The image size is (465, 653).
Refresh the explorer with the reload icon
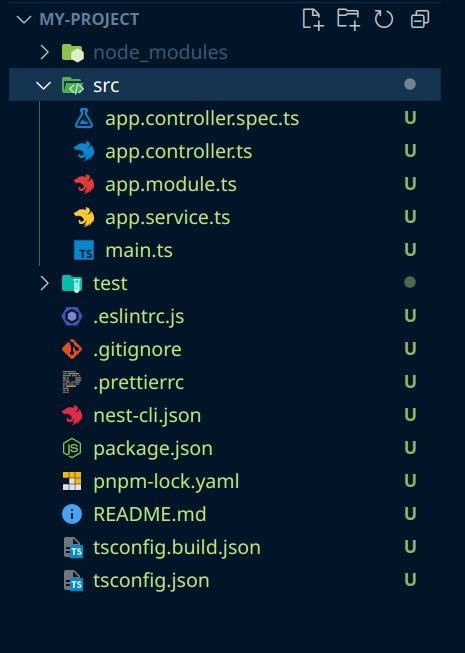coord(383,19)
